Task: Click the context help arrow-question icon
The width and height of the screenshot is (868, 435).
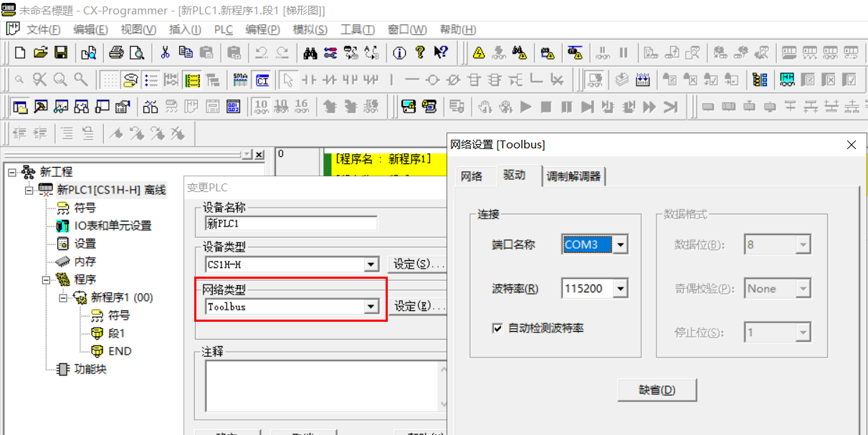Action: click(441, 52)
